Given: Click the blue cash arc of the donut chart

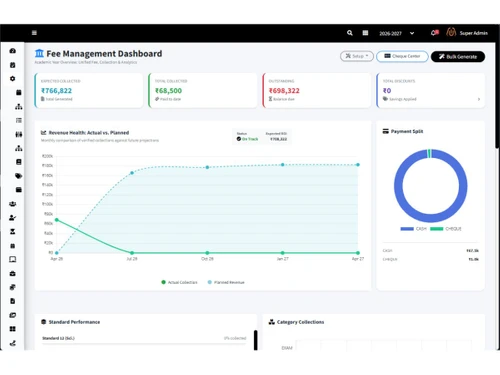Looking at the screenshot, I should coord(431,218).
